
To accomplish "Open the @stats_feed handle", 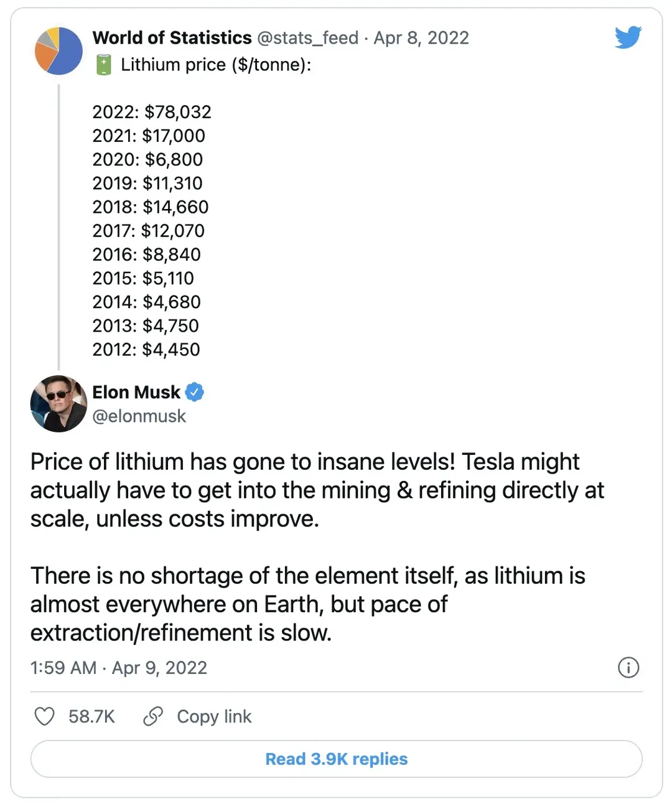I will [x=307, y=38].
